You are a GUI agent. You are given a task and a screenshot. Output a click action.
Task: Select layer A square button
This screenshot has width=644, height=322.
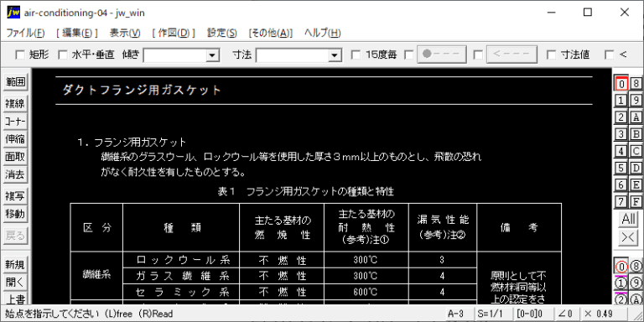[x=636, y=117]
